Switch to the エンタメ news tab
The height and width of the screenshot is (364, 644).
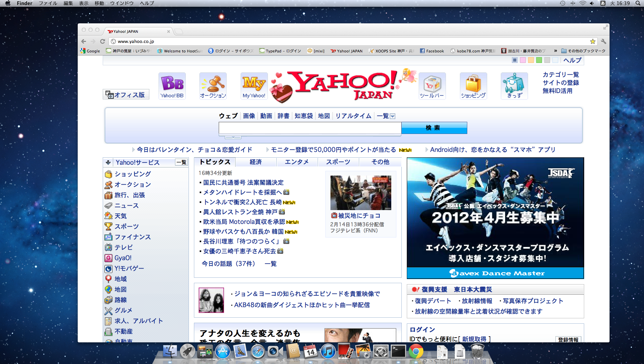[297, 162]
